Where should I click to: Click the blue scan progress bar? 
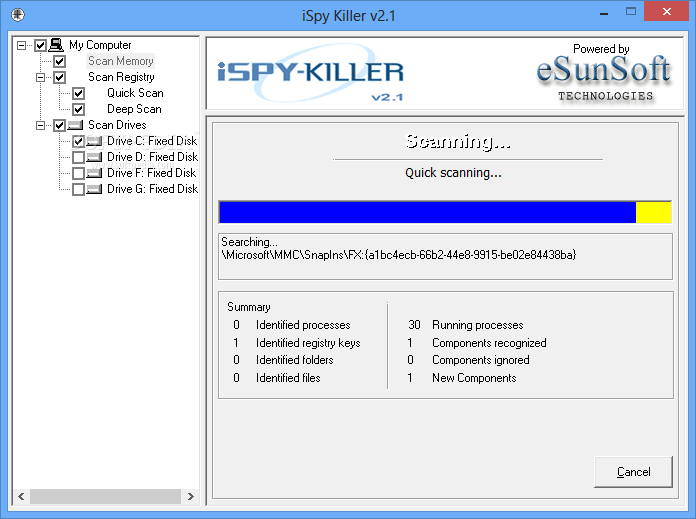pyautogui.click(x=427, y=212)
